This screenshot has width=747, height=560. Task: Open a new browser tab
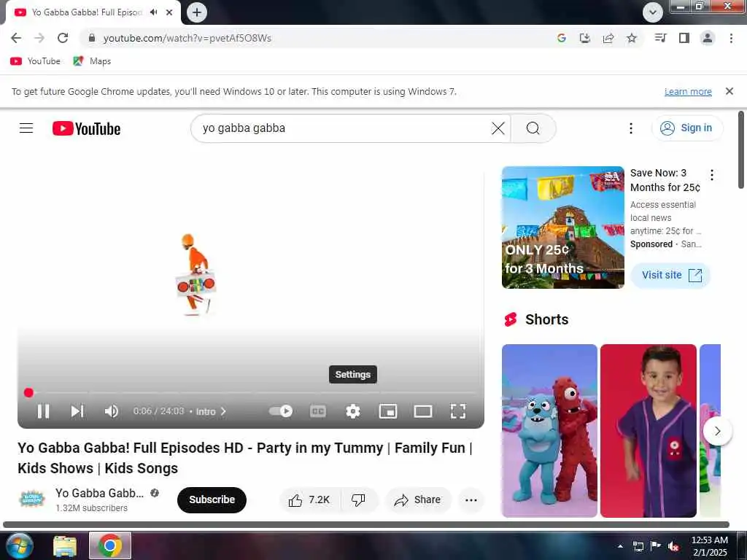[197, 12]
